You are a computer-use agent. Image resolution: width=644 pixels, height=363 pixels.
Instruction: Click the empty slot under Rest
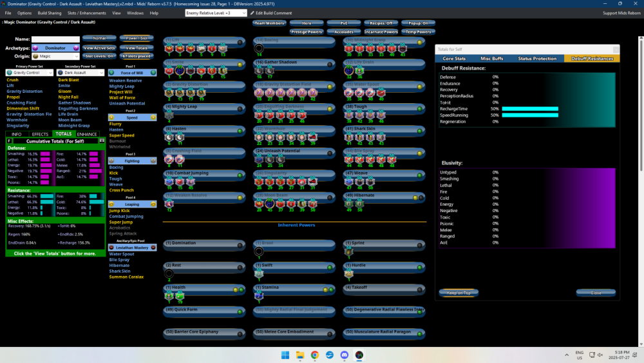[169, 274]
